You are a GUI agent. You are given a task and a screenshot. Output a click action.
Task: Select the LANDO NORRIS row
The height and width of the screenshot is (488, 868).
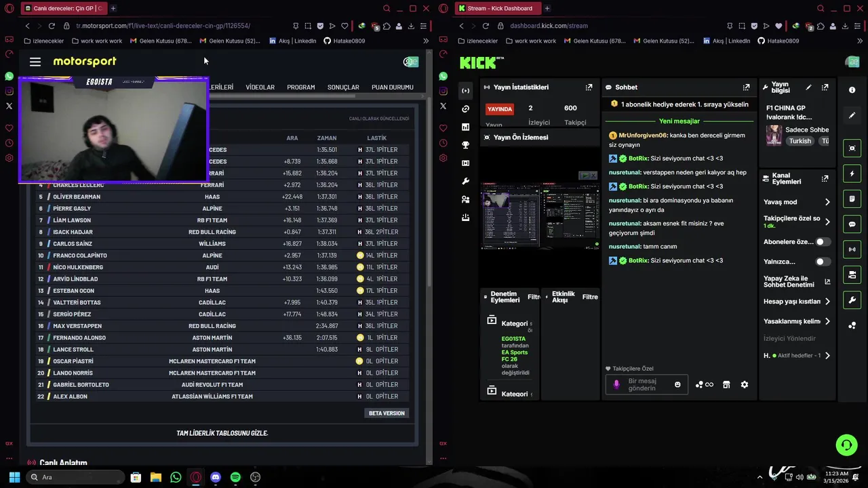pos(222,373)
